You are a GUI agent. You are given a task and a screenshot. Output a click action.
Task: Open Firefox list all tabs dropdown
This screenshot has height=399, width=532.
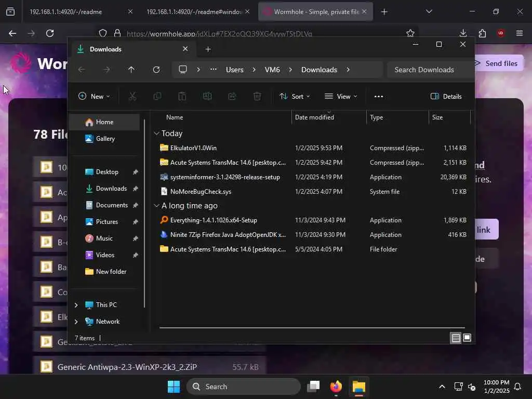(x=429, y=12)
